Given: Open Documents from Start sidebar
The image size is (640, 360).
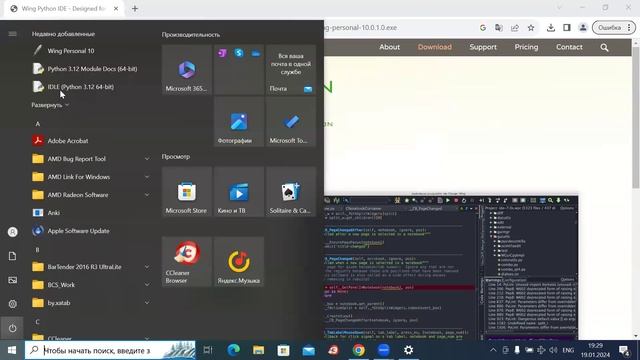Looking at the screenshot, I should click(x=12, y=256).
